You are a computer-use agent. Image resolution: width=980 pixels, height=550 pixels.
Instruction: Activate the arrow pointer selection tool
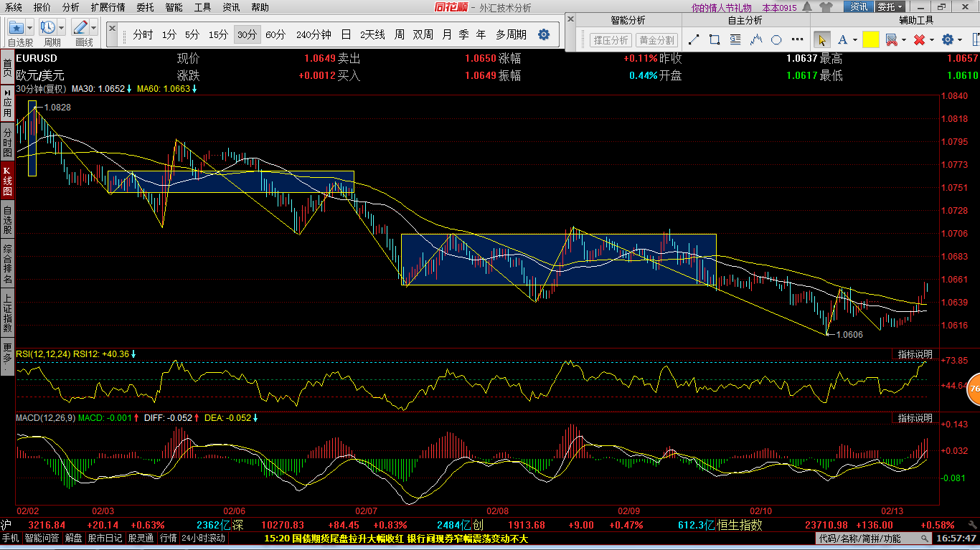click(x=822, y=39)
